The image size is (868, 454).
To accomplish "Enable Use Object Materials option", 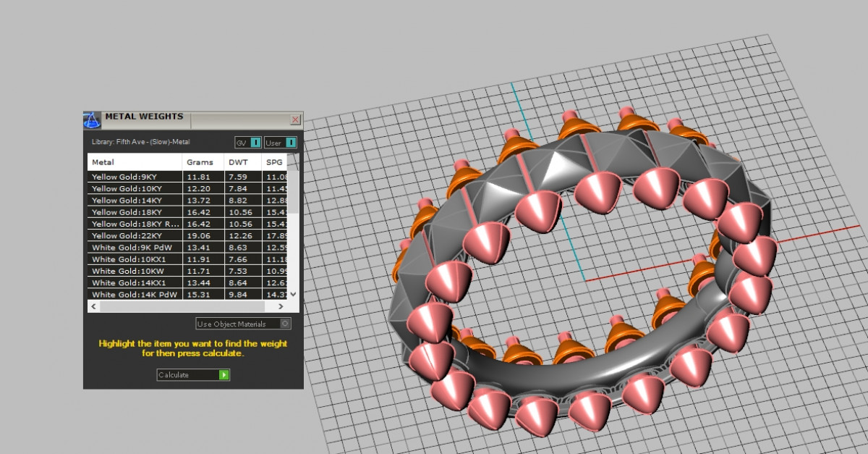I will [285, 324].
